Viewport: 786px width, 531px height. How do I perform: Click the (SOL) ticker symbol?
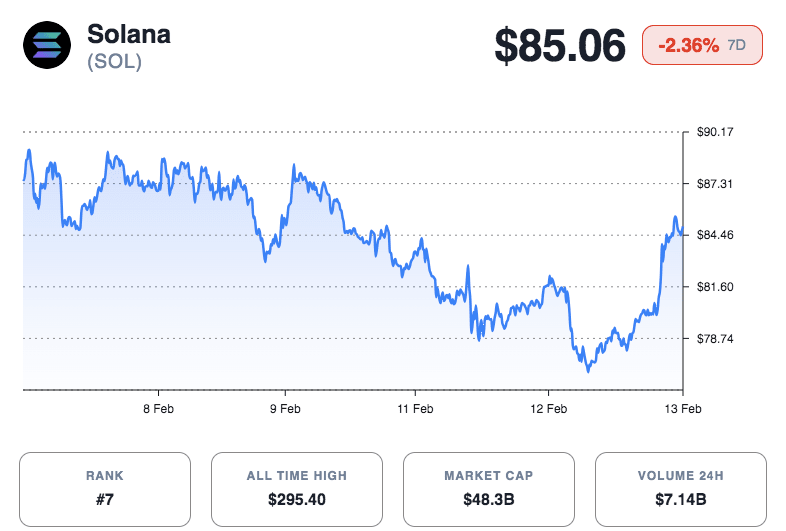(x=115, y=61)
